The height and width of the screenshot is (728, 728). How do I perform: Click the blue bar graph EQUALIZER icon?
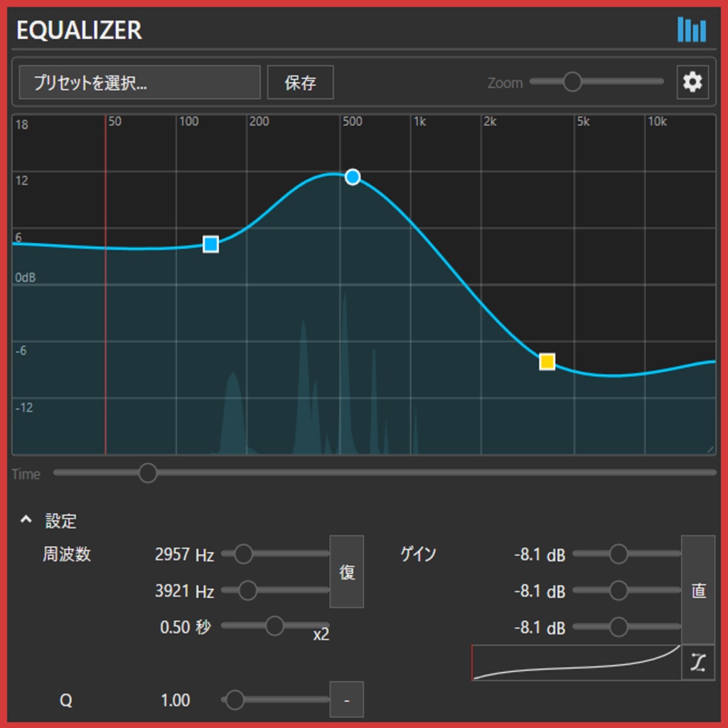pyautogui.click(x=692, y=31)
